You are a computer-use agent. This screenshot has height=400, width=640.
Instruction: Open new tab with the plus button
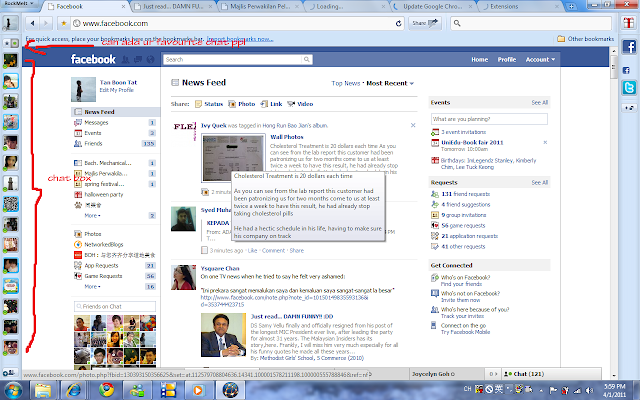[x=571, y=7]
